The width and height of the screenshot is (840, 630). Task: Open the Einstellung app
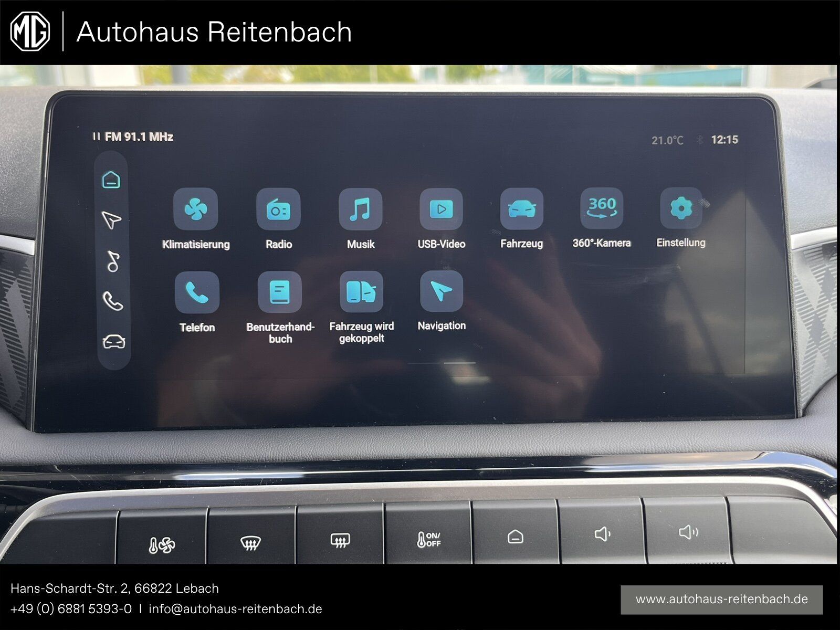681,209
